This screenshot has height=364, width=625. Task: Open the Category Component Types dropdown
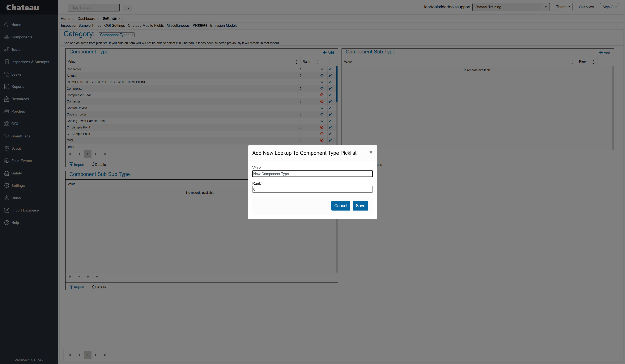point(117,35)
